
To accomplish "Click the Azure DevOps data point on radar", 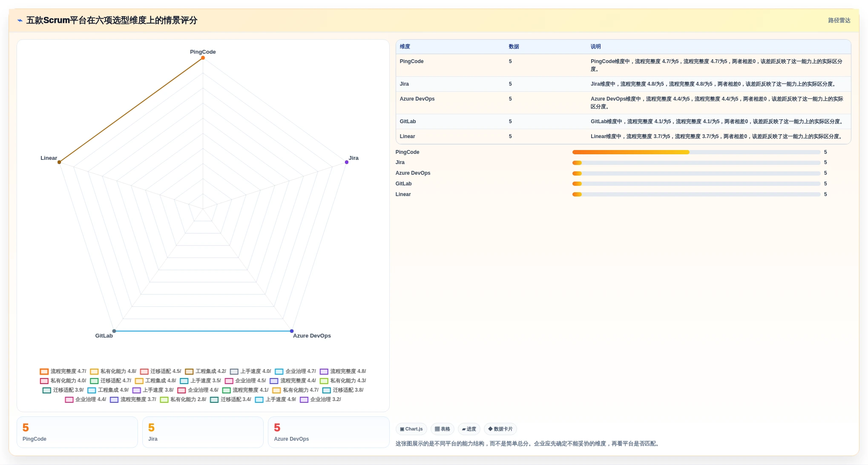I will tap(292, 331).
